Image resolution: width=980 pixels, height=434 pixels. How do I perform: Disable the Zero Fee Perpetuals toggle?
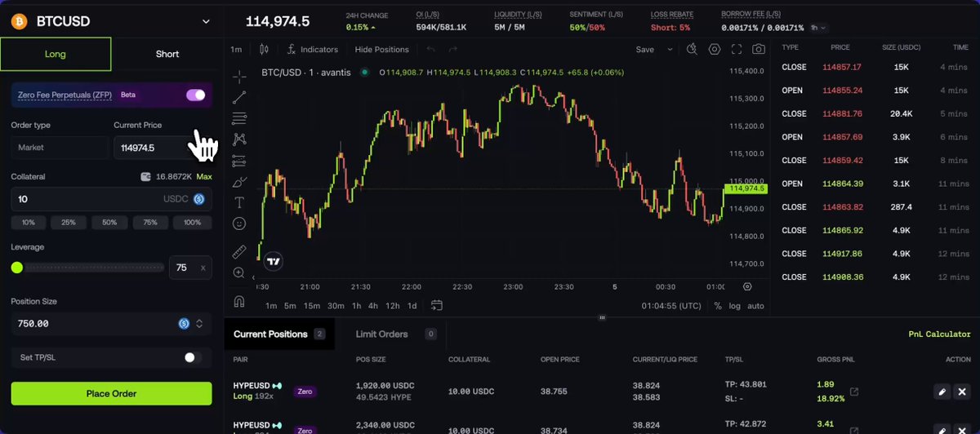[x=196, y=95]
